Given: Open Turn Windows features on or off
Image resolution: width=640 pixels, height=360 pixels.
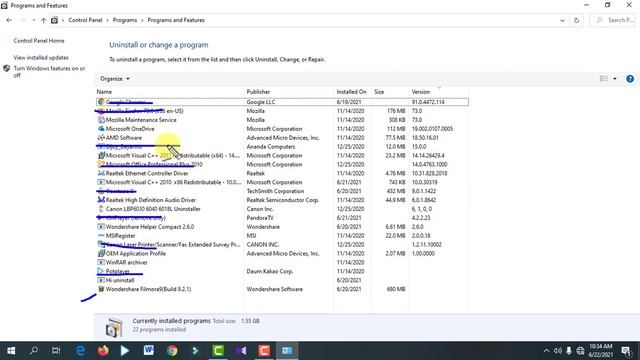Looking at the screenshot, I should pos(49,71).
